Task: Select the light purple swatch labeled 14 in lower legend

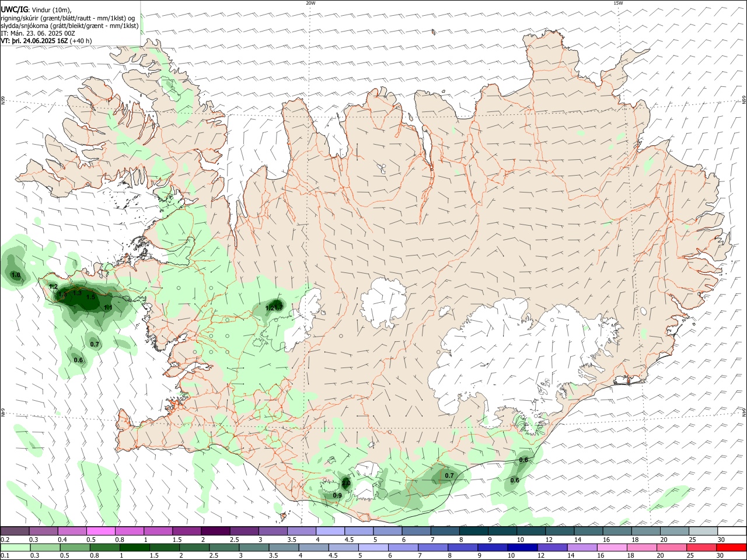Action: pos(582,548)
